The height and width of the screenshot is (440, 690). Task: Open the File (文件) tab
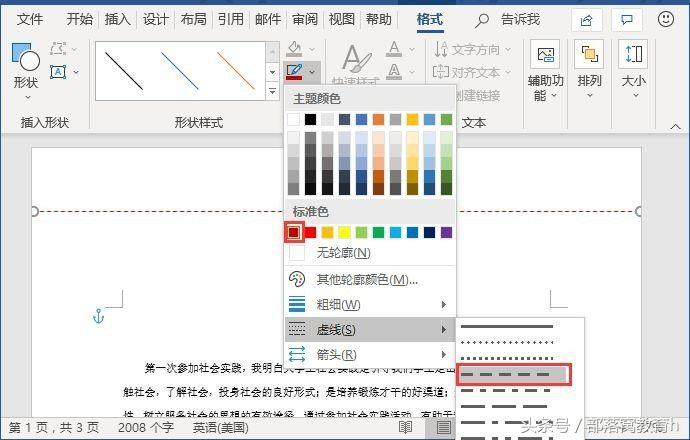click(x=30, y=19)
